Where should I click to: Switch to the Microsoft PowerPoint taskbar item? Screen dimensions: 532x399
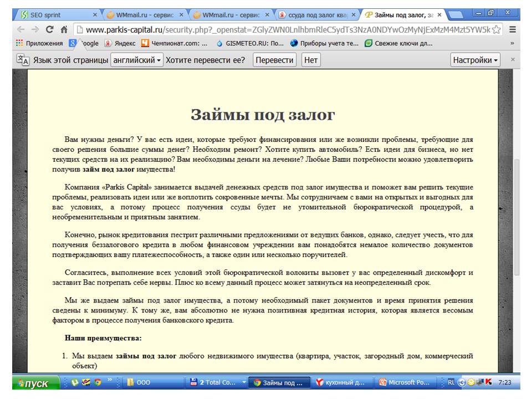click(405, 382)
